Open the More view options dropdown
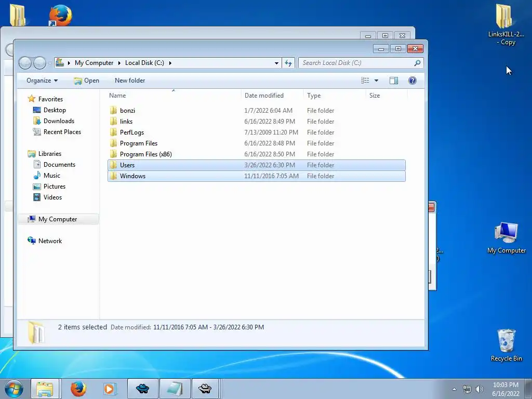This screenshot has height=399, width=532. [x=376, y=81]
